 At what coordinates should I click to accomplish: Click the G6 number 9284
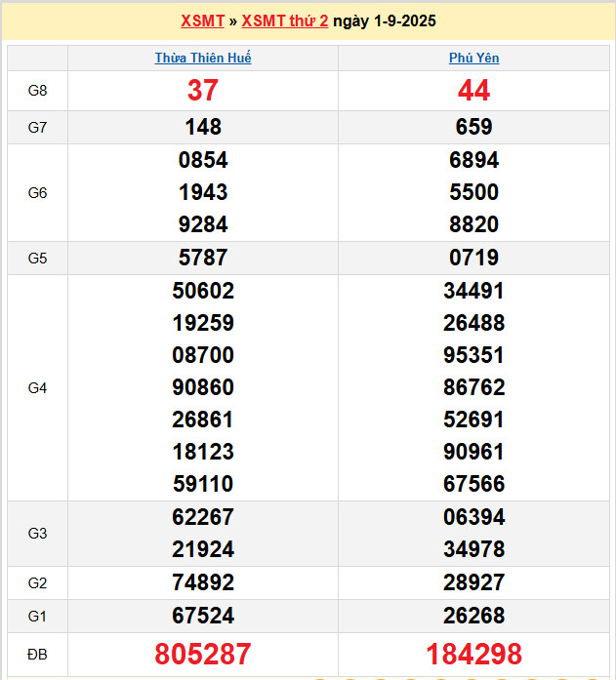point(203,224)
